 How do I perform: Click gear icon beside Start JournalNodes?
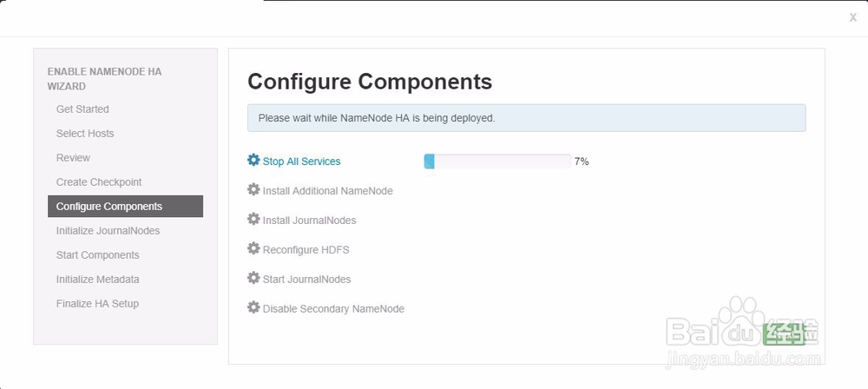tap(253, 278)
